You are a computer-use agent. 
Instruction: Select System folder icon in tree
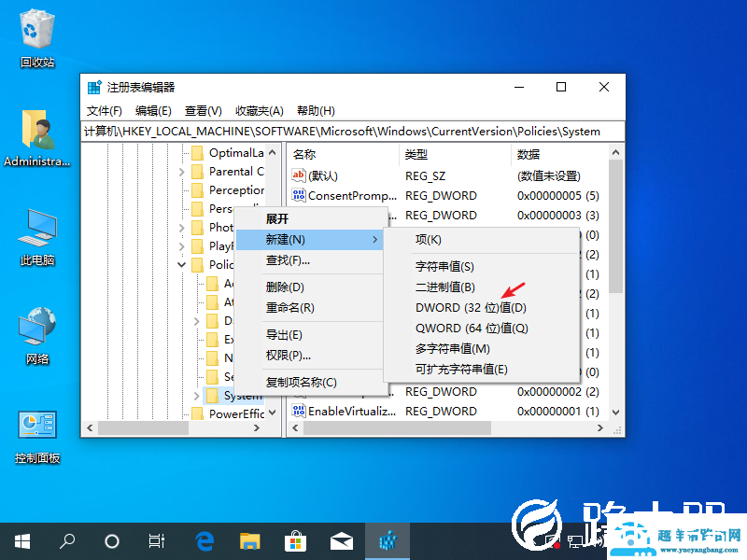[x=213, y=395]
